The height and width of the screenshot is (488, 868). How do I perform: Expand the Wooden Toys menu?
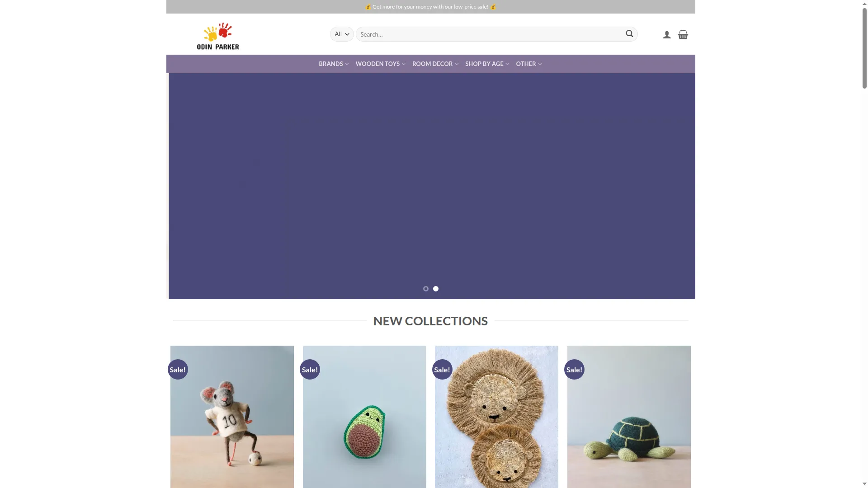point(381,64)
